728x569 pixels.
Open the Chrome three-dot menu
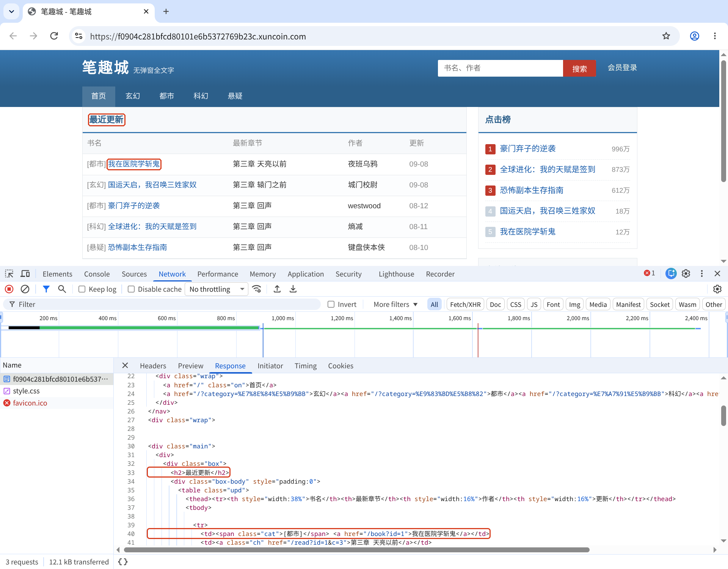click(715, 36)
